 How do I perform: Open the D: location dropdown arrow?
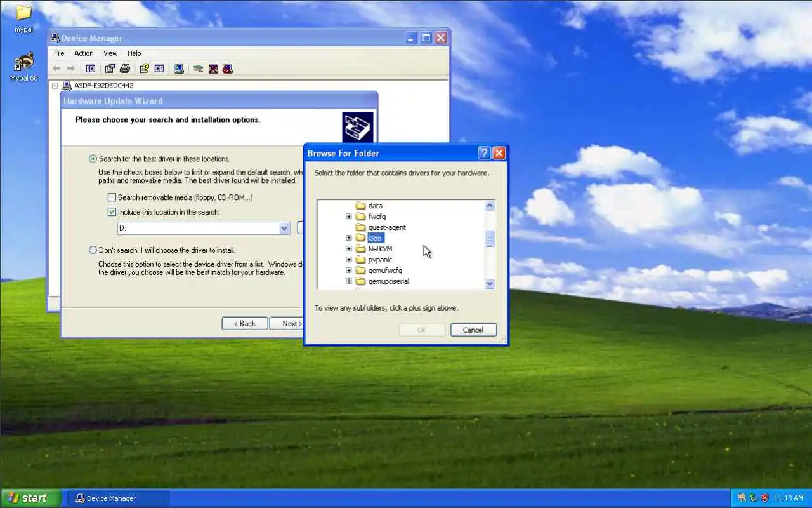[x=284, y=229]
